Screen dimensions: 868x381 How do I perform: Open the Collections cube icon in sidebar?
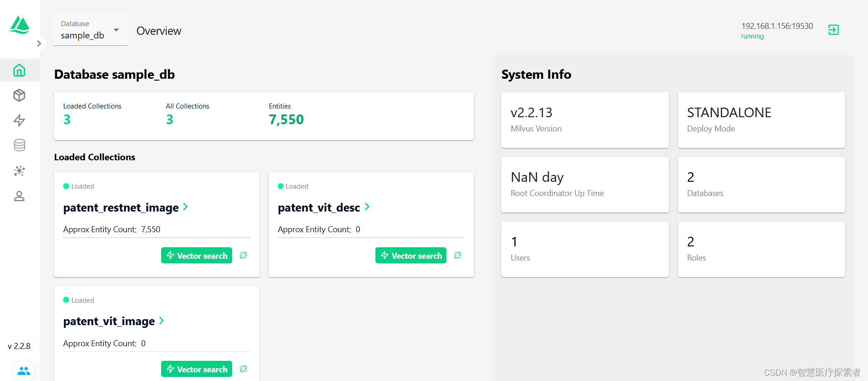click(19, 95)
